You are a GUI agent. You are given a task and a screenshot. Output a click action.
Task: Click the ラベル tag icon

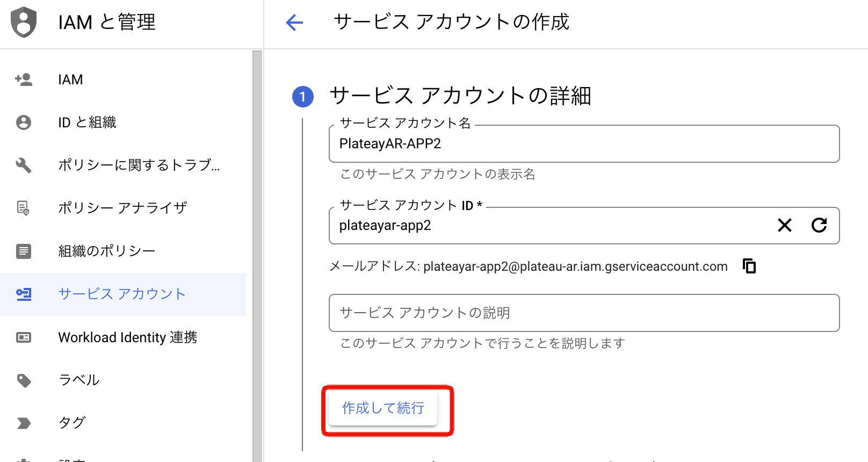(24, 380)
